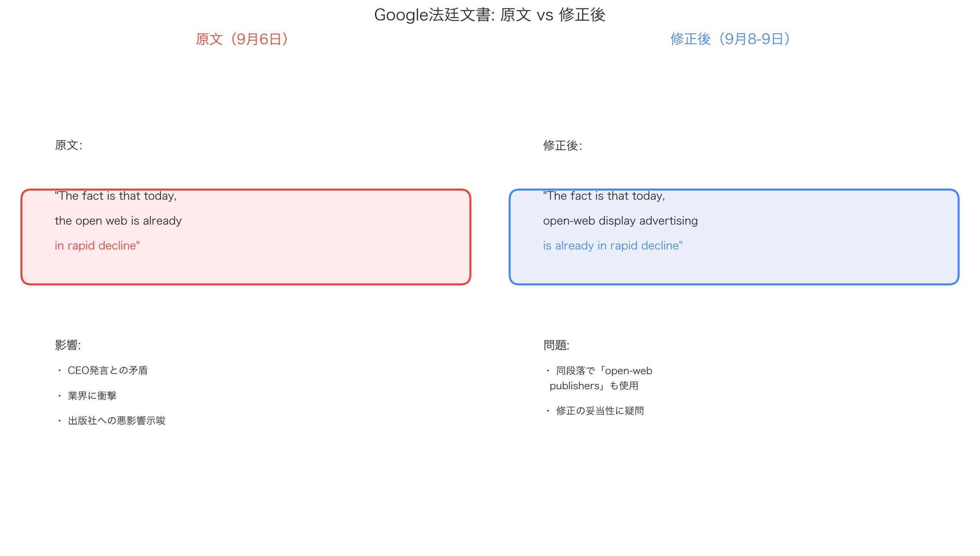Click 'The fact is that today,' in the blue box
This screenshot has height=556, width=980.
[604, 196]
